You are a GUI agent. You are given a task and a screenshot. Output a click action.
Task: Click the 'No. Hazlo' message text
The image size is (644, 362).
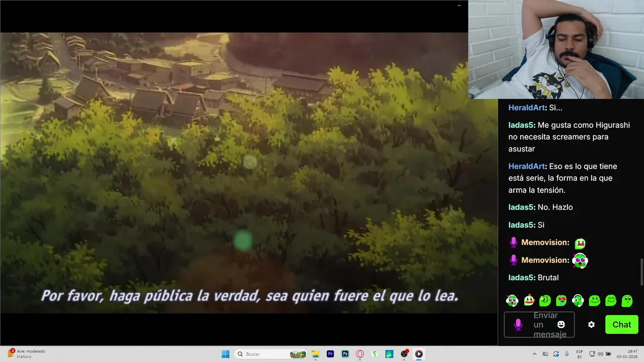pos(555,207)
